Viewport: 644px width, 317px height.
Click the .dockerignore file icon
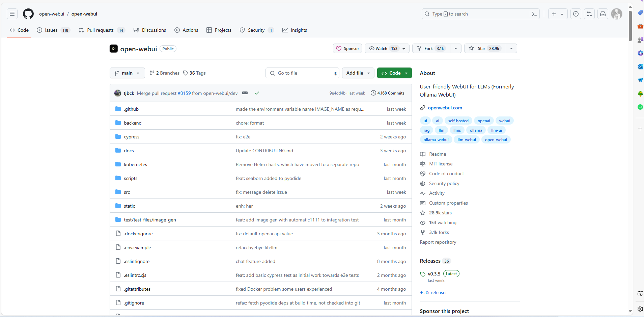(118, 233)
